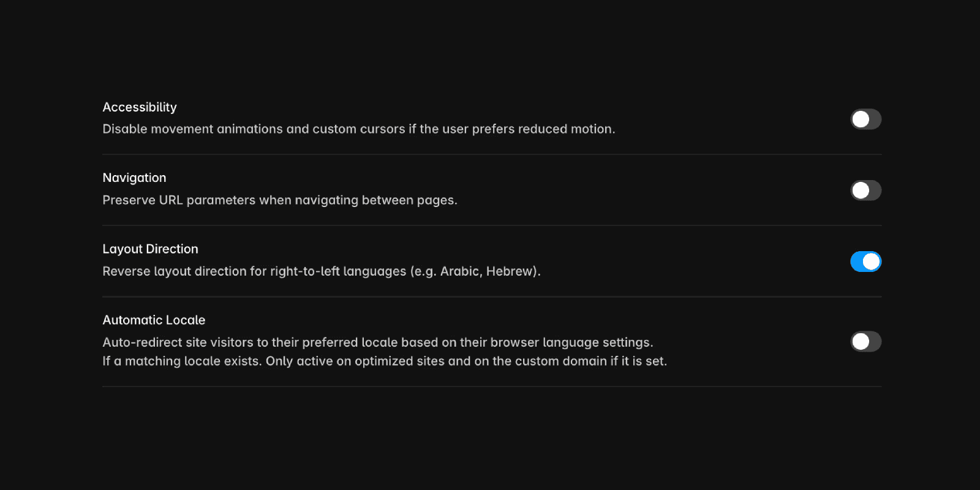980x490 pixels.
Task: Click the words 'custom cursors' in description
Action: tap(359, 129)
